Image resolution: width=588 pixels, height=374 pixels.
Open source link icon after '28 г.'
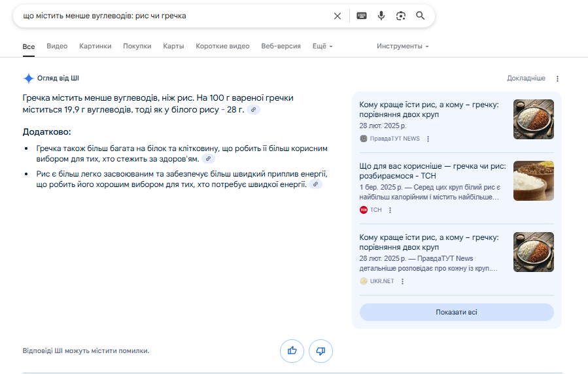254,110
